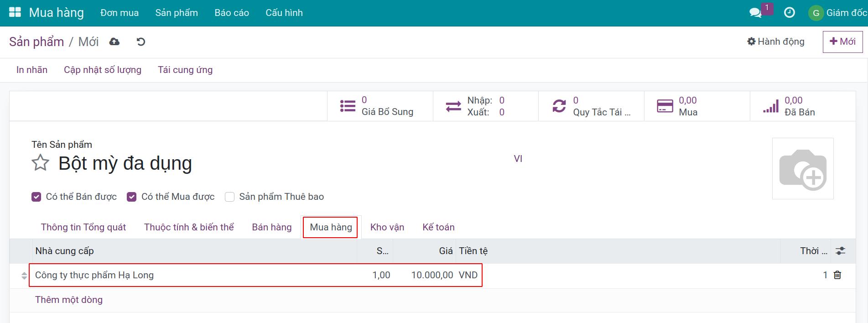
Task: Uncheck the Có thể Mua được checkbox
Action: [x=132, y=197]
